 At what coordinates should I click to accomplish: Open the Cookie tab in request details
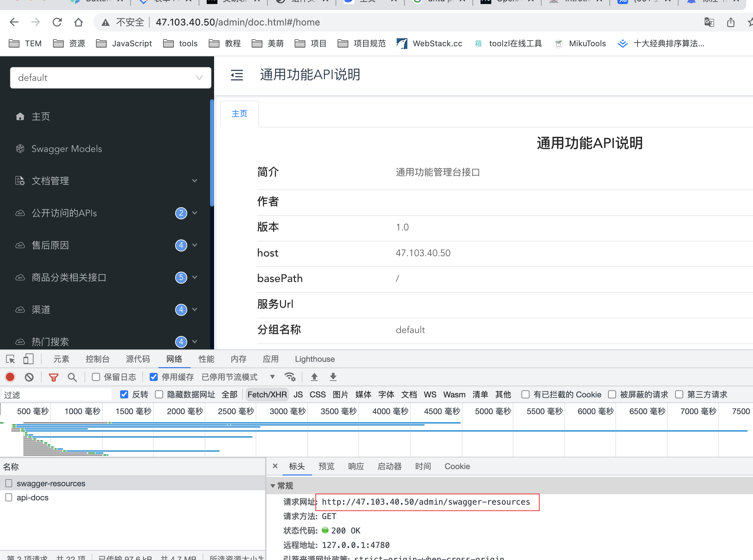tap(457, 466)
